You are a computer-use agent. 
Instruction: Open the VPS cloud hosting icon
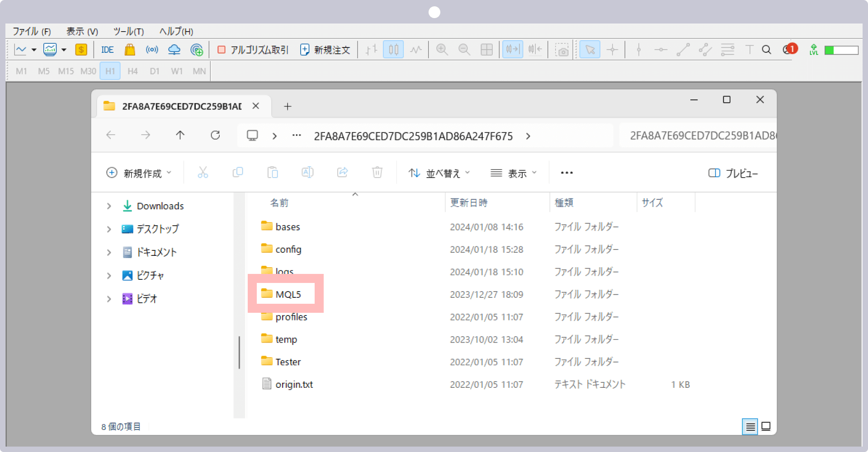(x=174, y=50)
